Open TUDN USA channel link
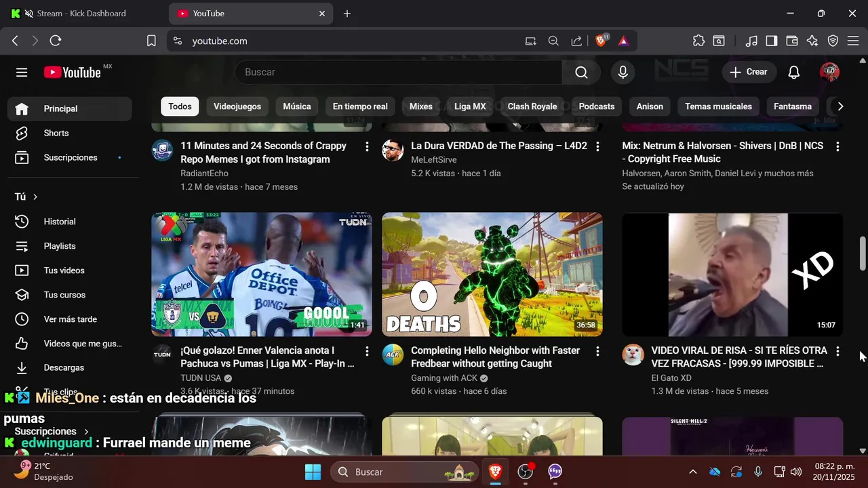Viewport: 868px width, 488px height. pos(201,378)
